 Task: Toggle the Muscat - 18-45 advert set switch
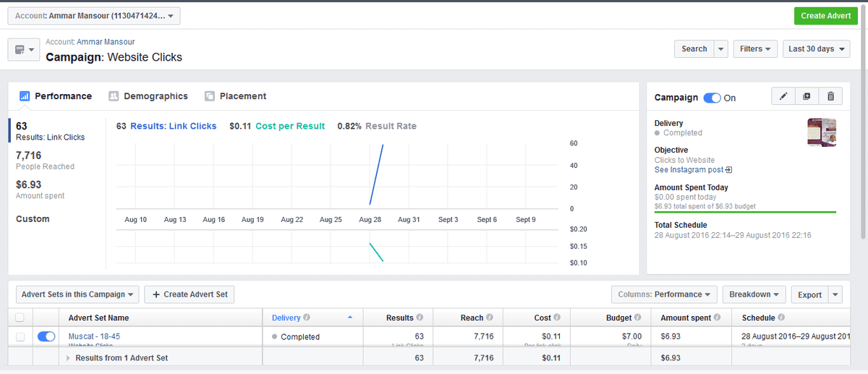click(x=46, y=336)
